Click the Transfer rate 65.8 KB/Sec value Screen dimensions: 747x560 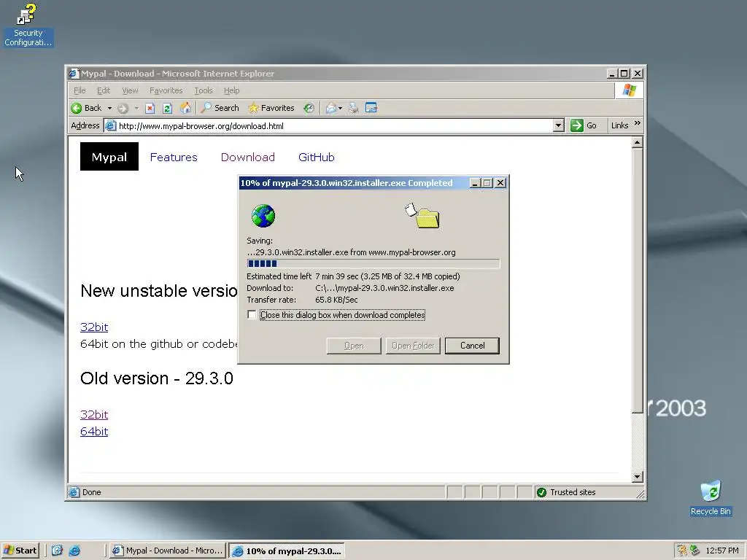[x=336, y=300]
